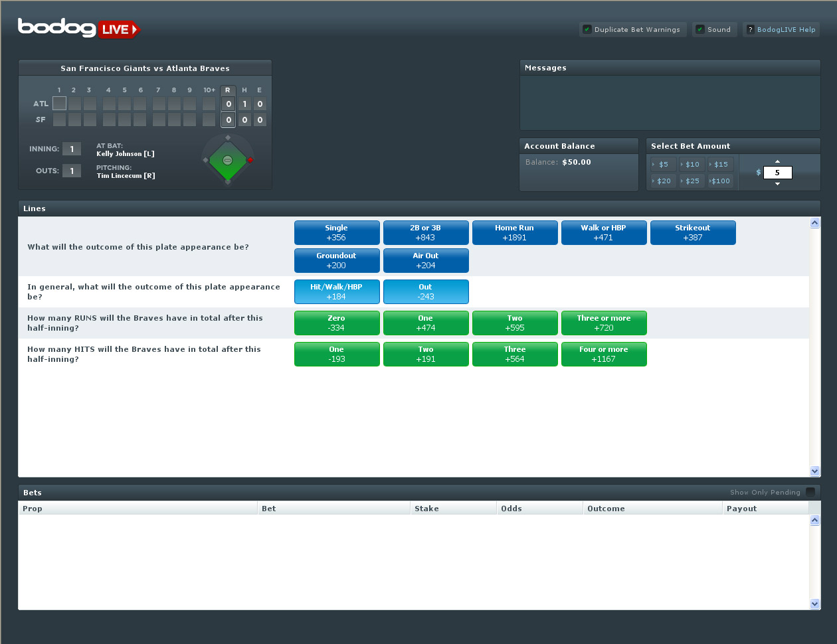Click Bets panel scroll down arrow
Screen dimensions: 837x644
[x=815, y=604]
